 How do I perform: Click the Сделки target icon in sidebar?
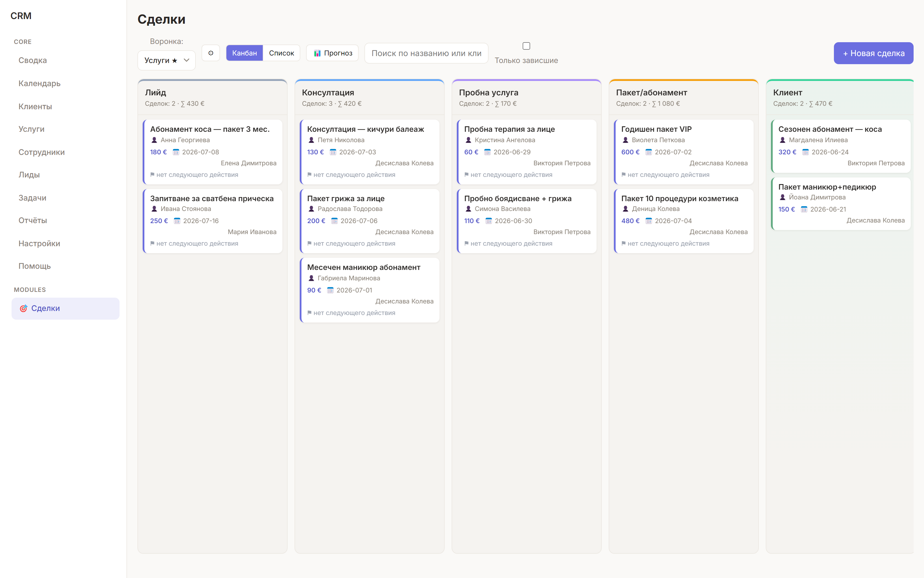(x=24, y=308)
